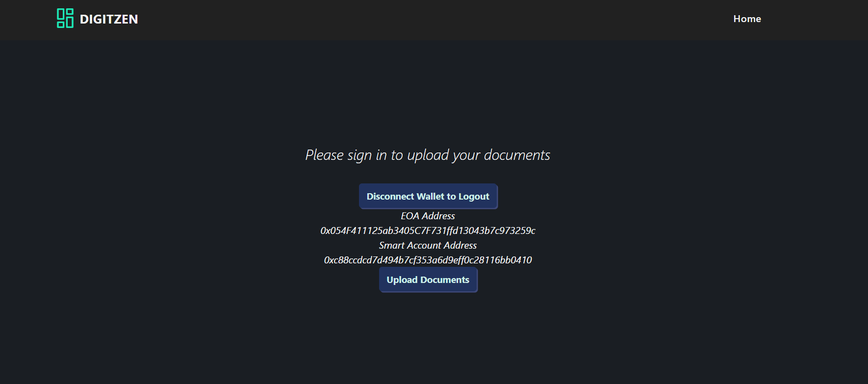868x384 pixels.
Task: Click the address text ending in bb0410
Action: pyautogui.click(x=428, y=260)
